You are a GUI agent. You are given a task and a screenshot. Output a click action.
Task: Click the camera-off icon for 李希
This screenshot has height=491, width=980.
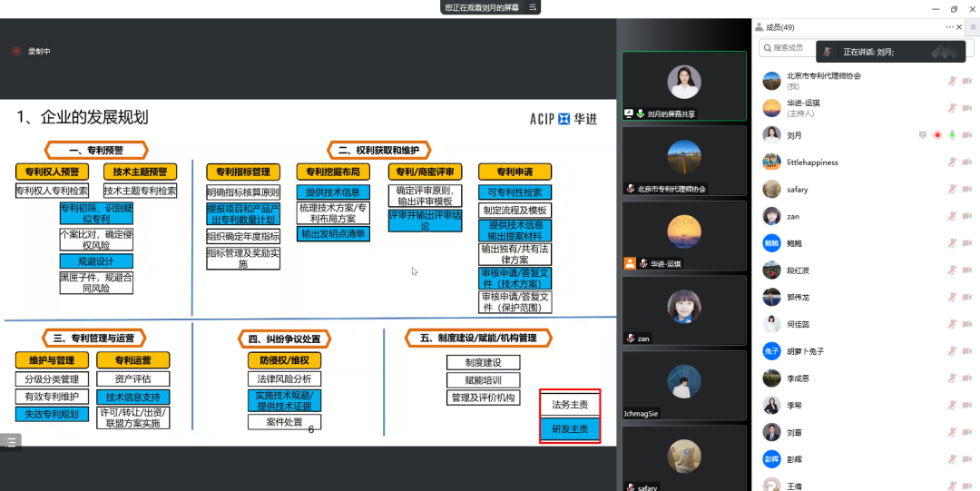pyautogui.click(x=967, y=405)
